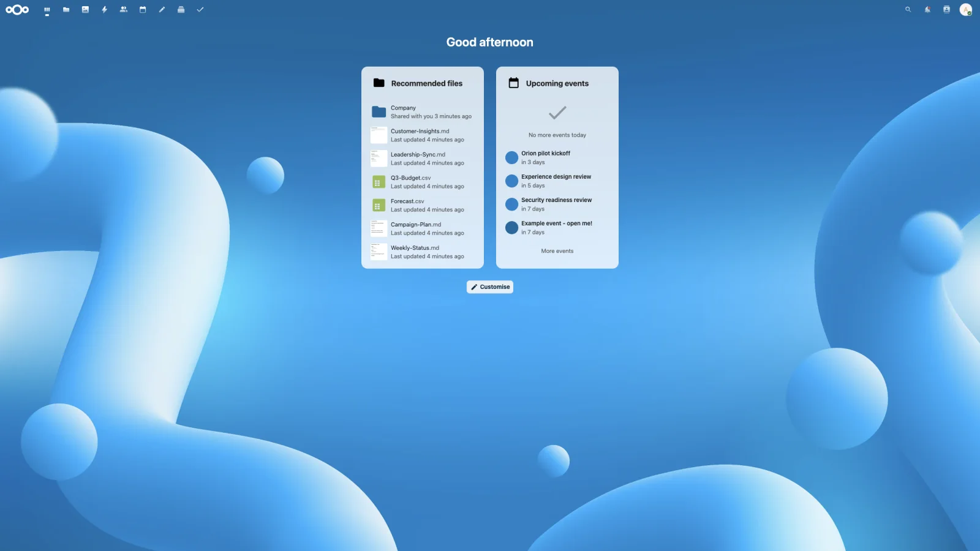Open the user account avatar menu
The width and height of the screenshot is (980, 551).
(x=966, y=10)
